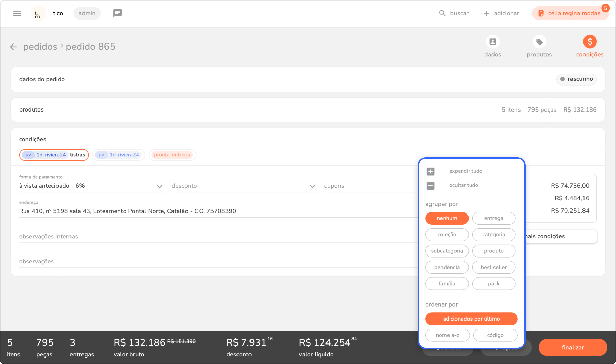This screenshot has height=364, width=616.
Task: Click the finalizar button
Action: pos(573,348)
